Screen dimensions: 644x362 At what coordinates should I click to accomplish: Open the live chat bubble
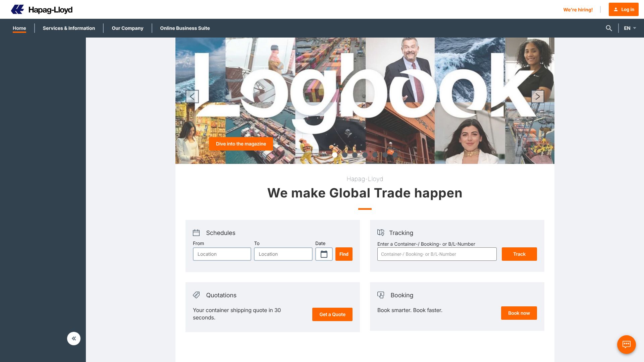point(626,344)
